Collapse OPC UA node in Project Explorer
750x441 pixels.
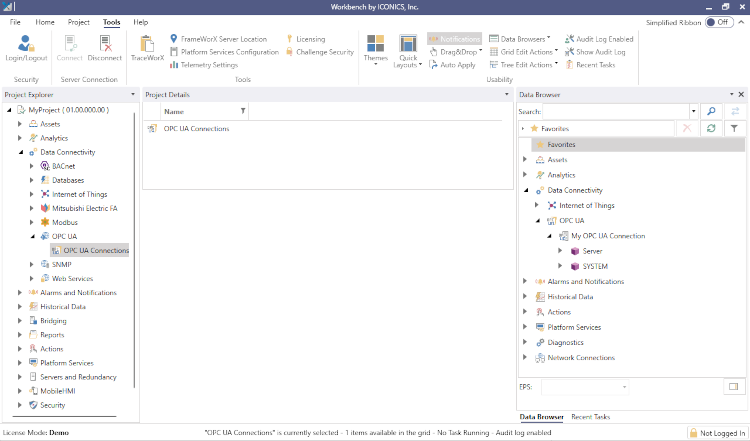coord(33,236)
